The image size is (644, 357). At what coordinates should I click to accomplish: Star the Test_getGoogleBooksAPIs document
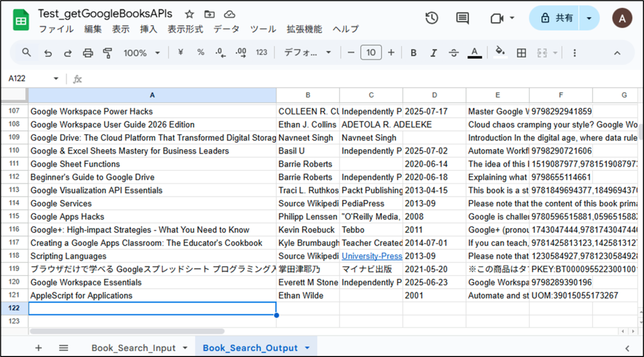point(189,14)
